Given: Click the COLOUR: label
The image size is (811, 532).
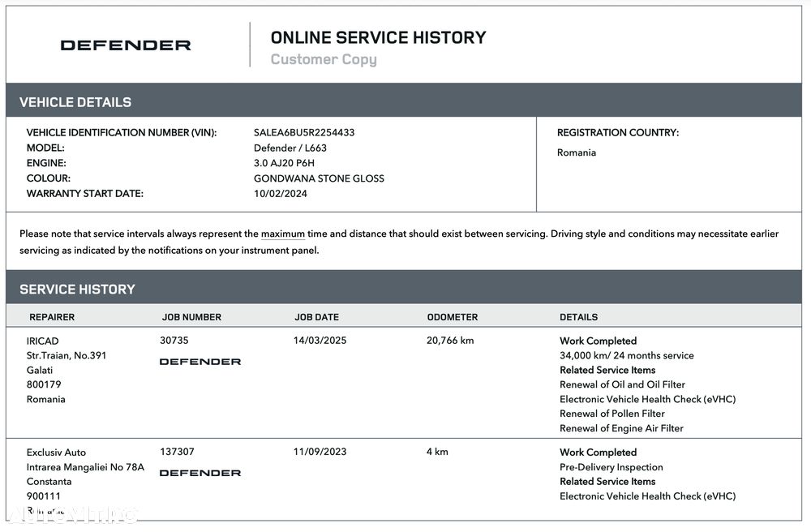Looking at the screenshot, I should click(x=49, y=178).
